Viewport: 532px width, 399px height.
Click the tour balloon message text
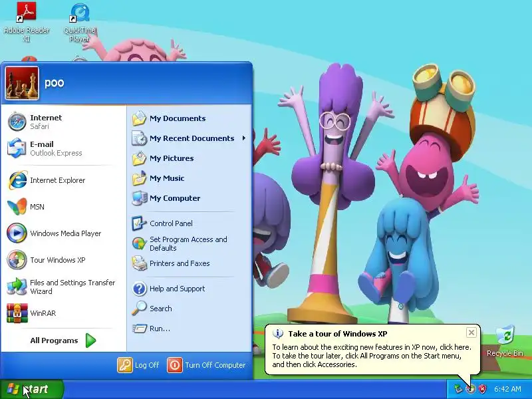point(372,356)
